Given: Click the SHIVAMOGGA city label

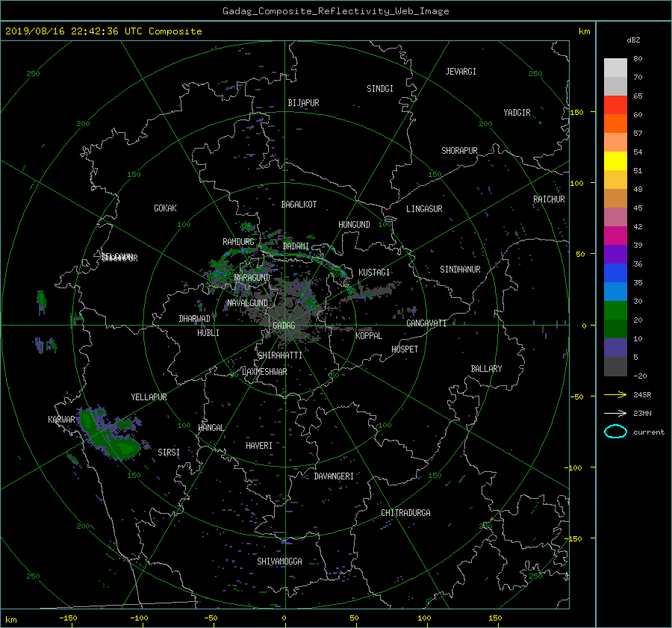Looking at the screenshot, I should pyautogui.click(x=279, y=562).
